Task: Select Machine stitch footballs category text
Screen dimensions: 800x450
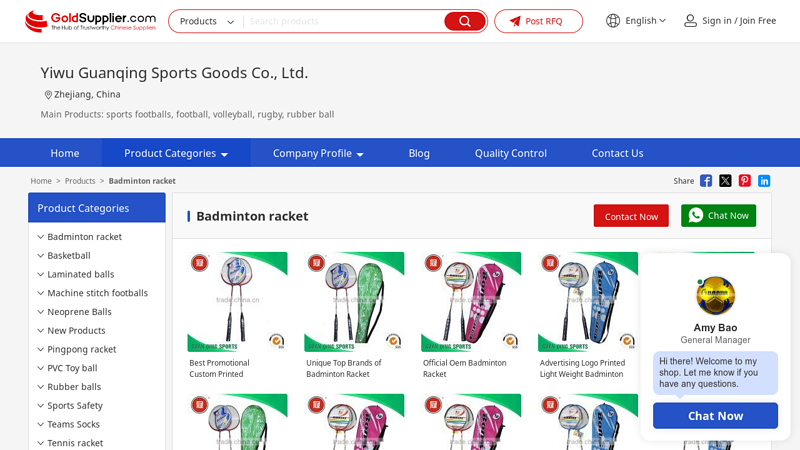Action: [97, 293]
